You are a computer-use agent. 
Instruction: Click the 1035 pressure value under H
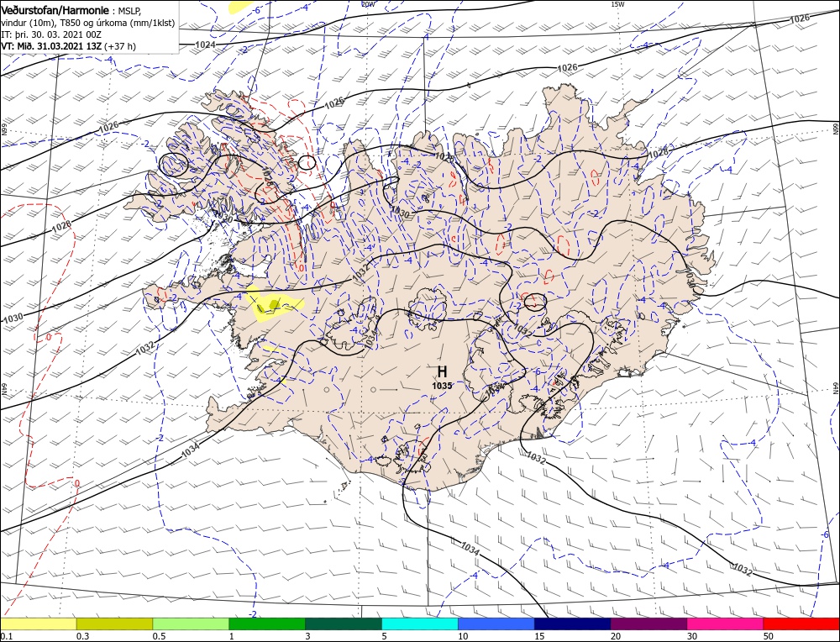click(443, 386)
